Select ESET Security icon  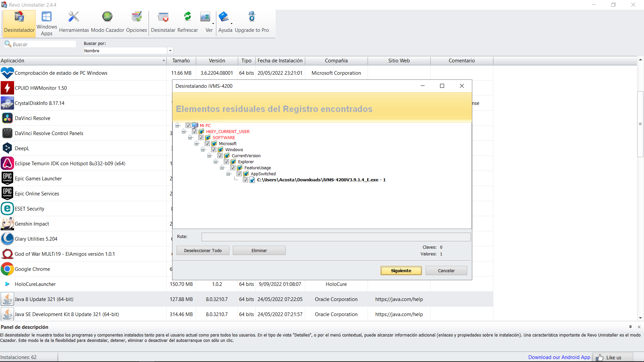(7, 208)
